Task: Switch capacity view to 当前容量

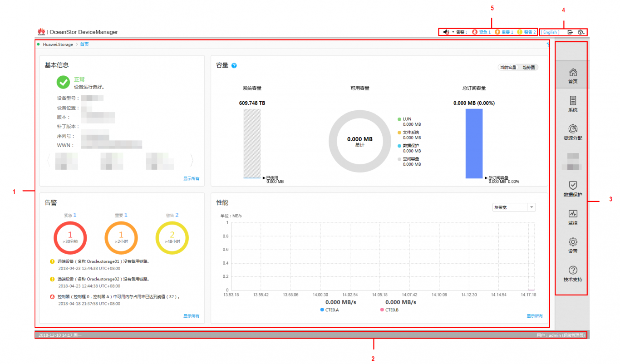Action: click(508, 67)
